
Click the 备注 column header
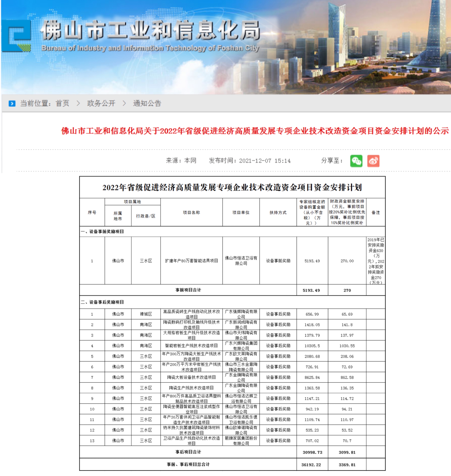[376, 212]
